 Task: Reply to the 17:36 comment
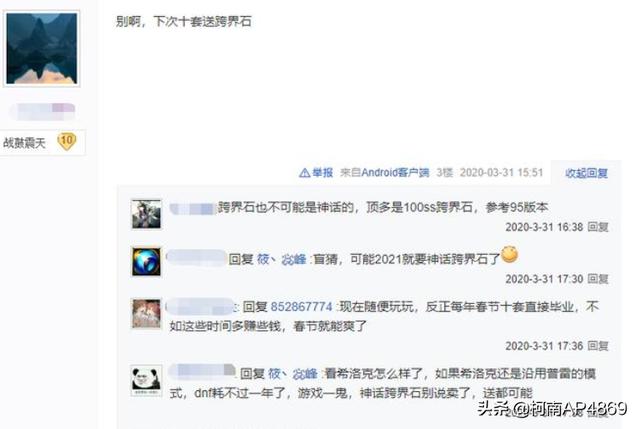click(x=598, y=346)
